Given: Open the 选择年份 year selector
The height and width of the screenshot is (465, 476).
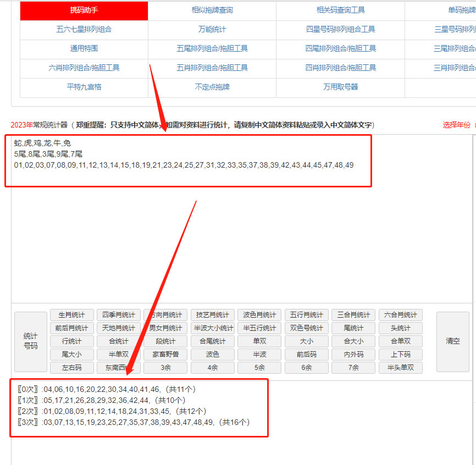Looking at the screenshot, I should pyautogui.click(x=457, y=125).
